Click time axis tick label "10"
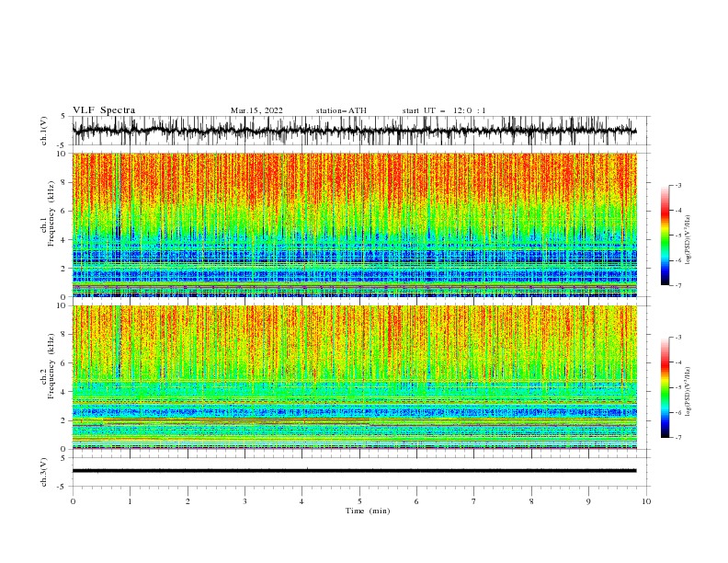Viewport: 728px width, 563px height. 646,501
